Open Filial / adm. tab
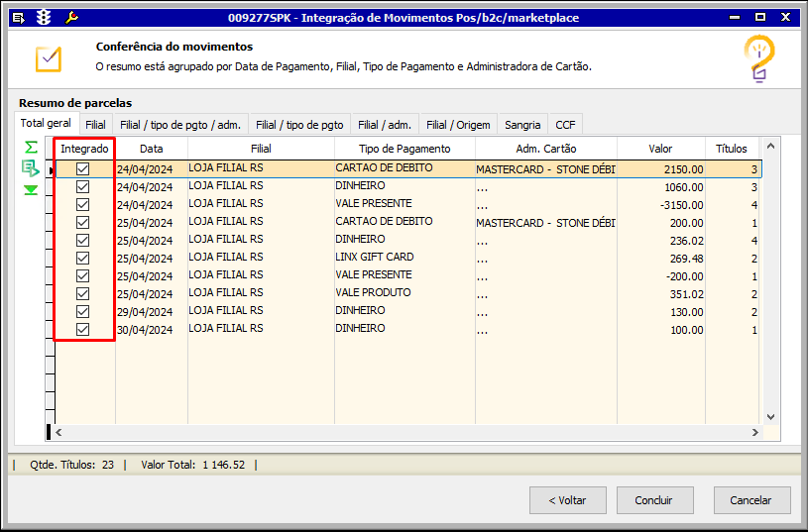 point(385,125)
